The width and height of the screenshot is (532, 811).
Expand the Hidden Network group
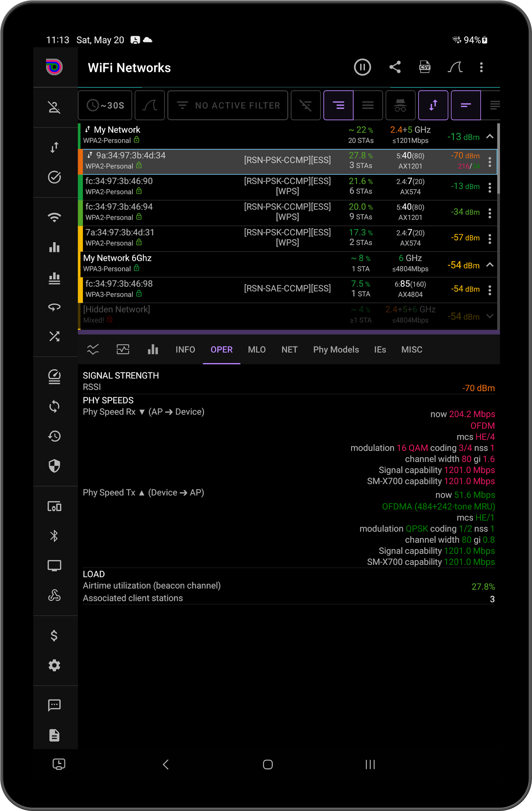coord(490,316)
